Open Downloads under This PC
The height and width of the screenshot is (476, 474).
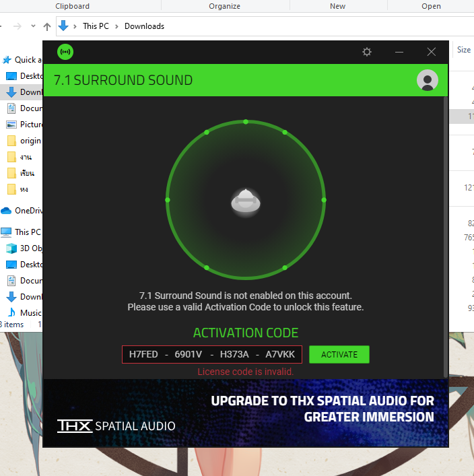[24, 297]
